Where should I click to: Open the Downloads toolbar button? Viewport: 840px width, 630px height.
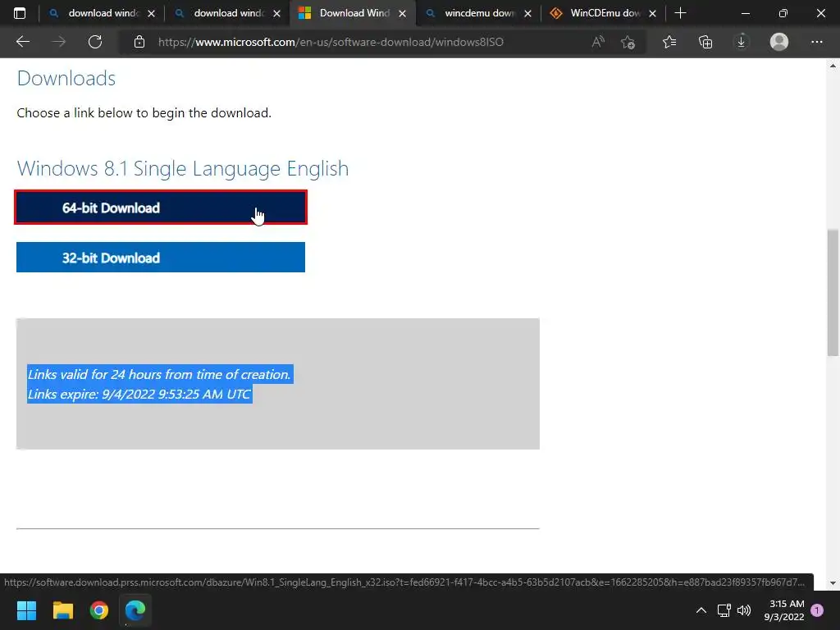click(742, 42)
